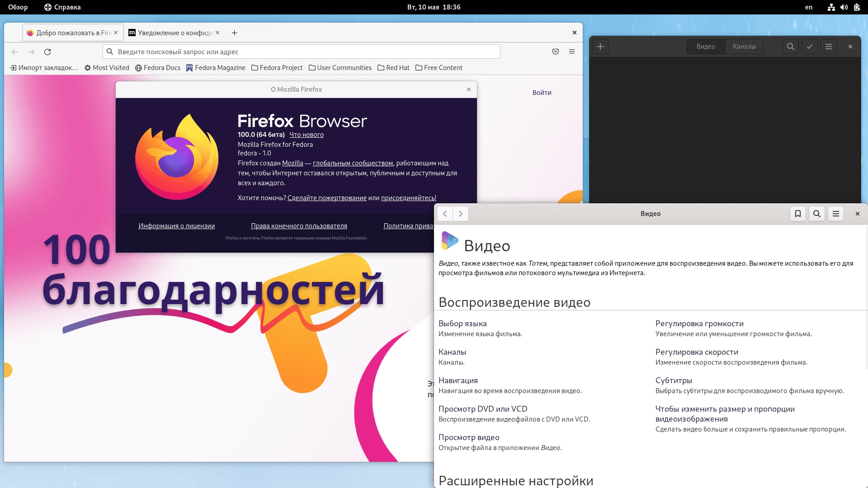The height and width of the screenshot is (488, 868).
Task: Click the search magnifier in the Firefox address bar
Action: (x=110, y=52)
